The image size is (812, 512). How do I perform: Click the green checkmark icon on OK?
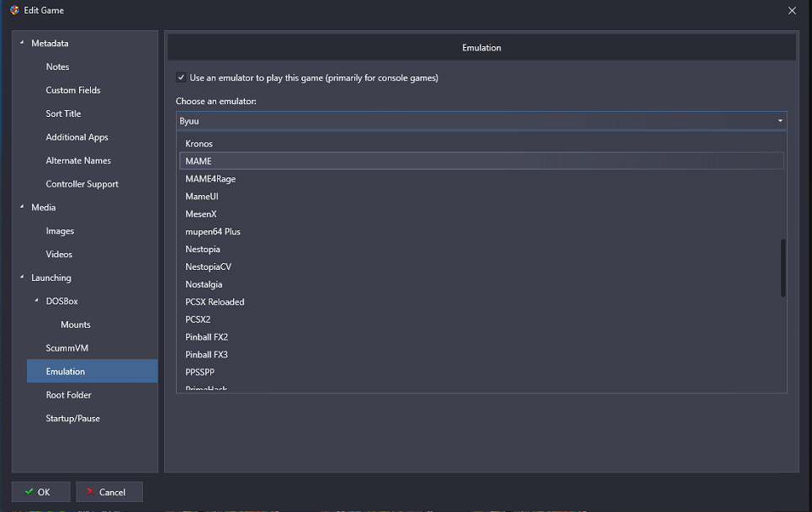tap(29, 492)
